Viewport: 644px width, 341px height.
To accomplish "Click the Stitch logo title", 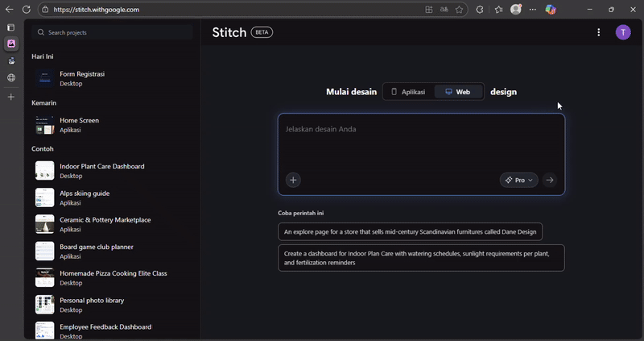I will coord(229,32).
